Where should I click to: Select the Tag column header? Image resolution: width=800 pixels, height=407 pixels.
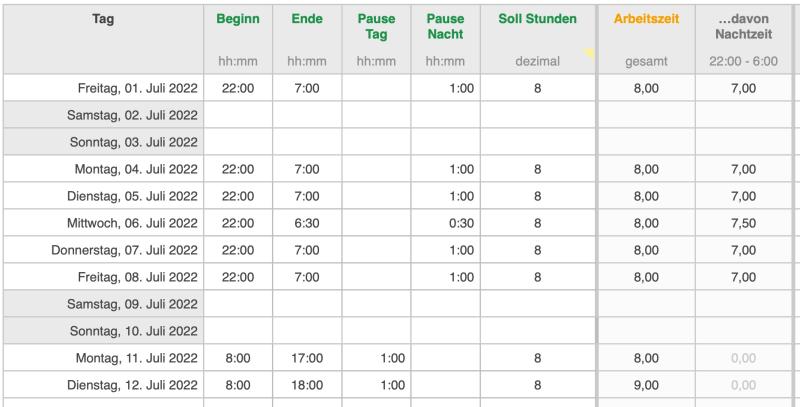pyautogui.click(x=102, y=18)
